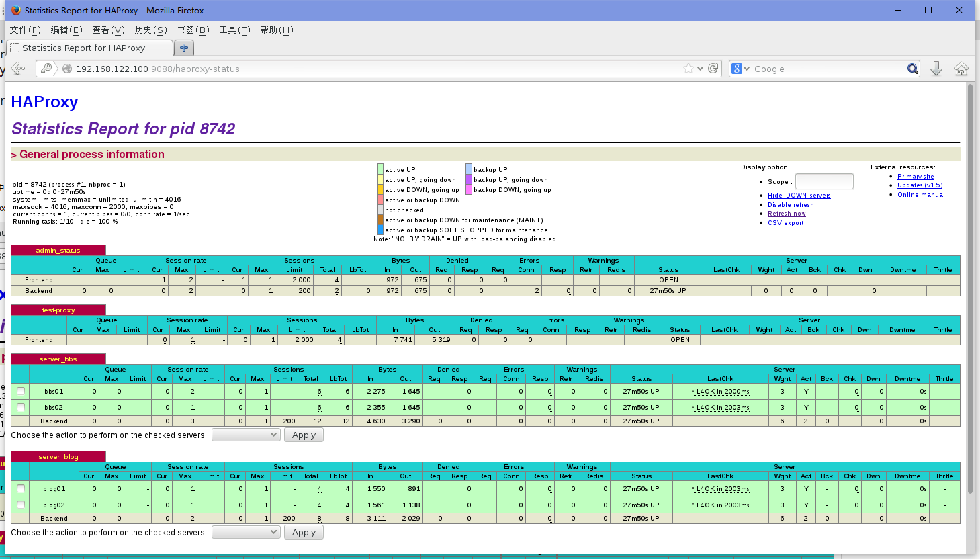Image resolution: width=980 pixels, height=559 pixels.
Task: Click Apply button under server_bbs table
Action: click(x=304, y=435)
